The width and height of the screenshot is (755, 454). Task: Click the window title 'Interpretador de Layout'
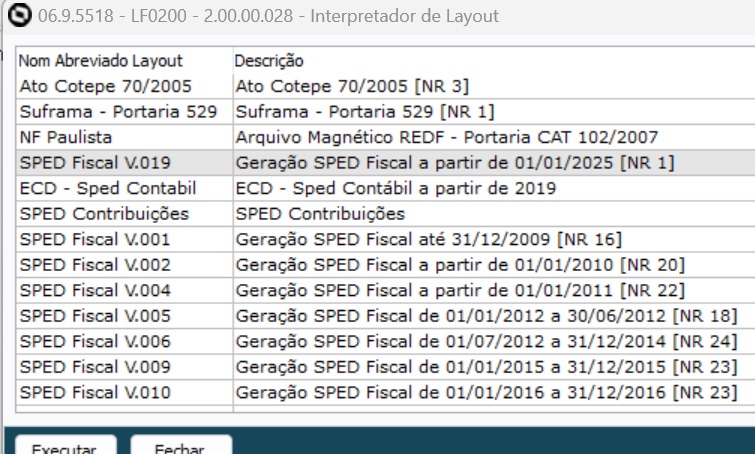click(x=404, y=16)
